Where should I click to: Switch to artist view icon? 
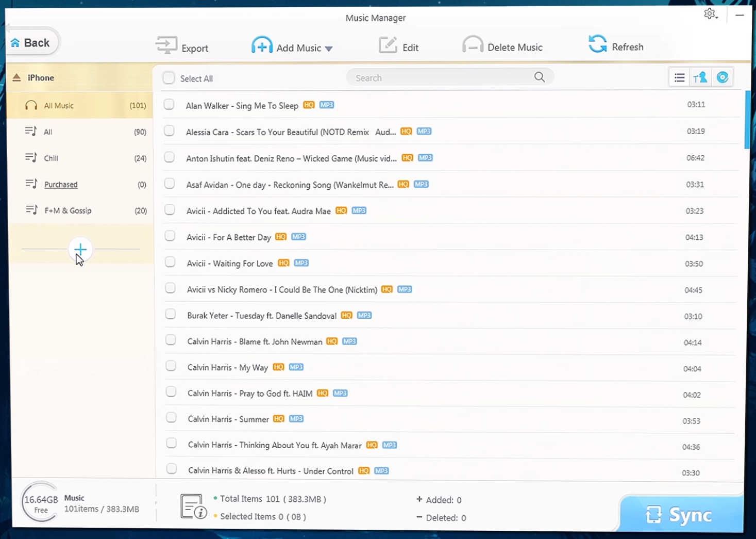[x=700, y=78]
